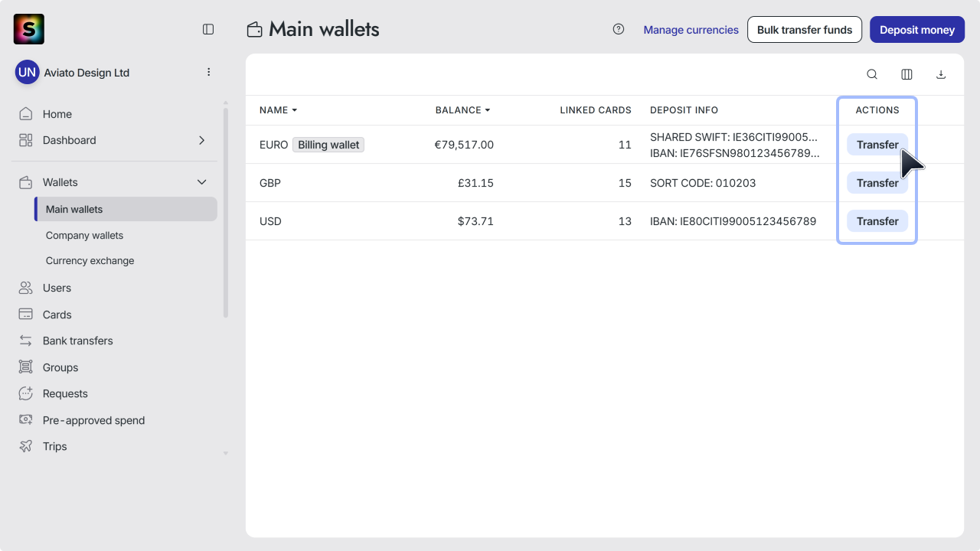Click the £31.15 balance
The width and height of the screenshot is (980, 551).
475,183
